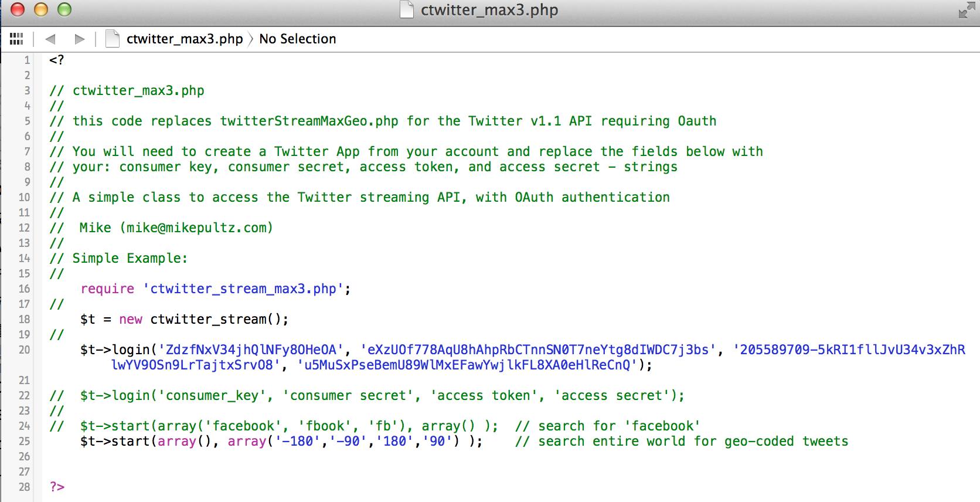Screen dimensions: 980x502
Task: Click the go back arrow
Action: (50, 39)
